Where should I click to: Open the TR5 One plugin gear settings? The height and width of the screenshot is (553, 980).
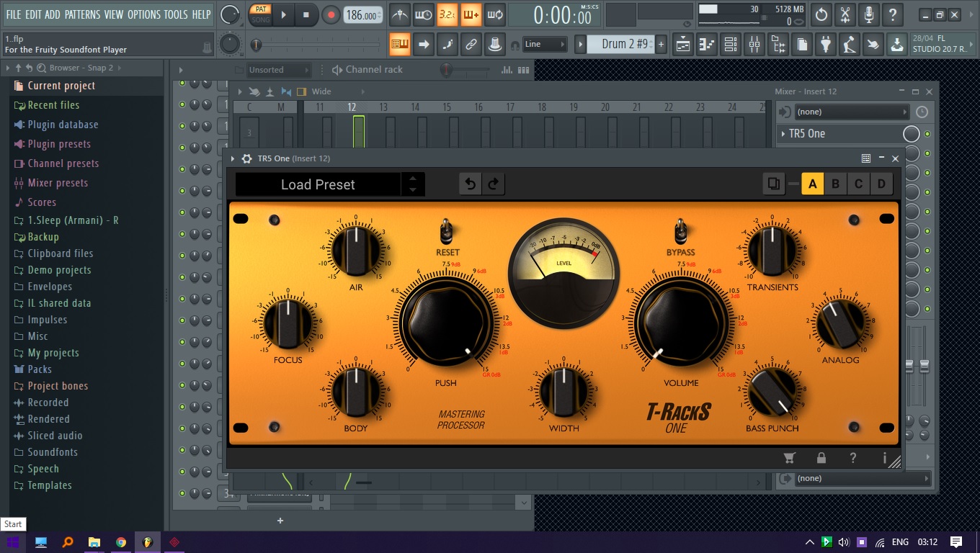[247, 158]
